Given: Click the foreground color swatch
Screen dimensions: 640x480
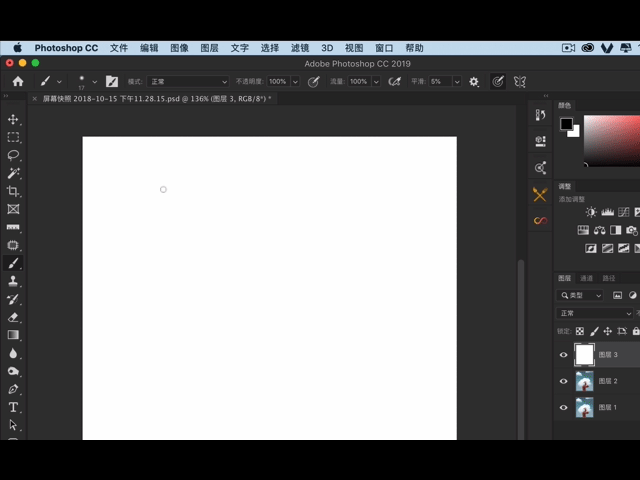Looking at the screenshot, I should (x=566, y=124).
